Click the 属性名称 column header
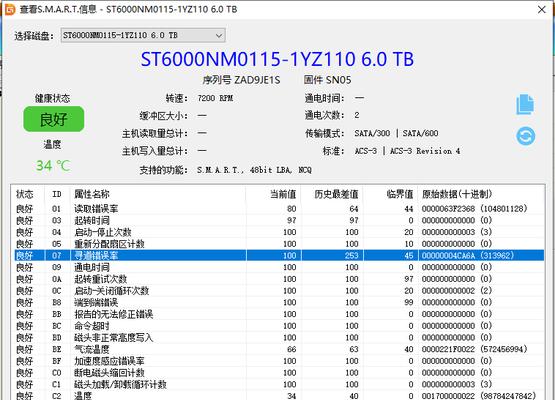555x400 pixels. [92, 194]
